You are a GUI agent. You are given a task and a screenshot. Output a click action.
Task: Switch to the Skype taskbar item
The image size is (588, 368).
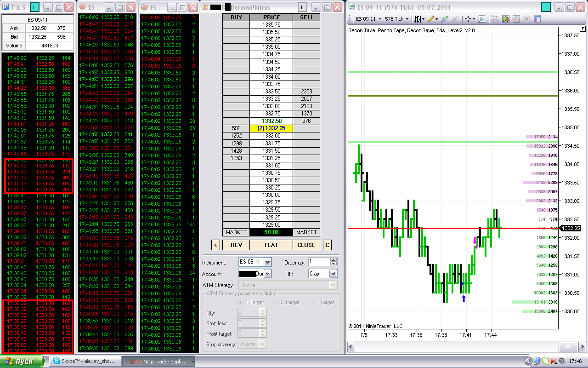(x=85, y=361)
